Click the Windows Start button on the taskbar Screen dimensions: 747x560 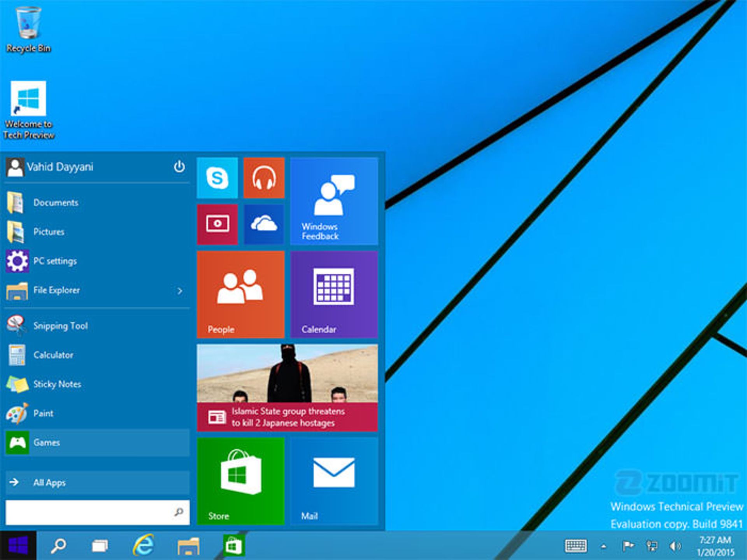click(x=18, y=546)
